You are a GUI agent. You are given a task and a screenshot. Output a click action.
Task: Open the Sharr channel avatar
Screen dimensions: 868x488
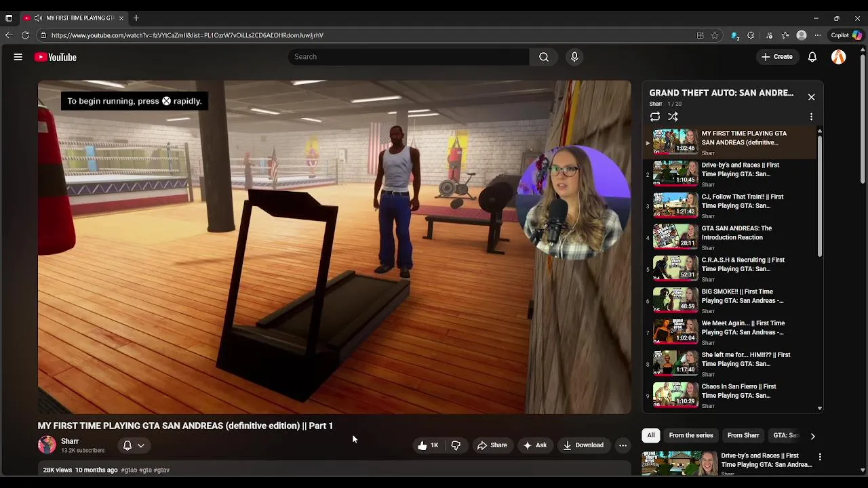tap(47, 445)
